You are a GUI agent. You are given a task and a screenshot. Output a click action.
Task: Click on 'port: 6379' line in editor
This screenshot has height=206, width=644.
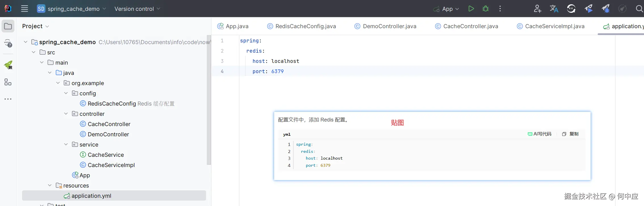(268, 71)
